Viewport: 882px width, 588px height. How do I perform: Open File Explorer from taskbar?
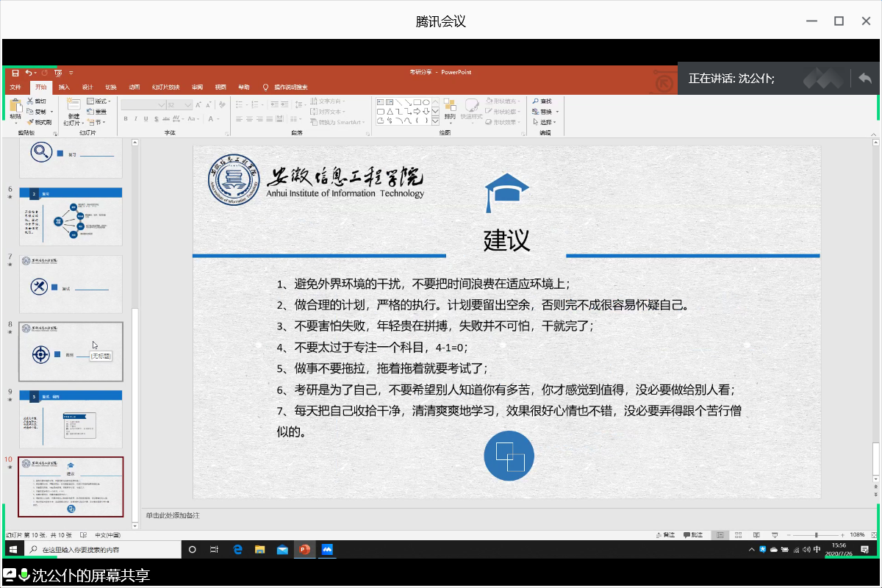point(259,549)
